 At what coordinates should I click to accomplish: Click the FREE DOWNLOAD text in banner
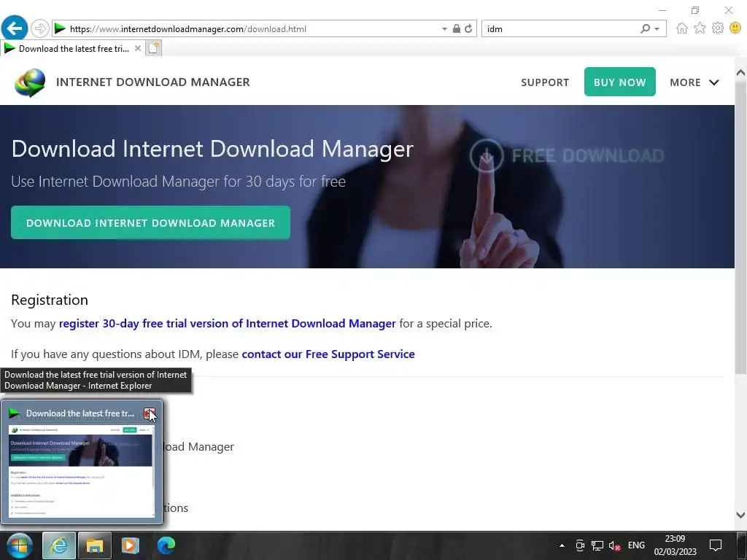pos(588,156)
